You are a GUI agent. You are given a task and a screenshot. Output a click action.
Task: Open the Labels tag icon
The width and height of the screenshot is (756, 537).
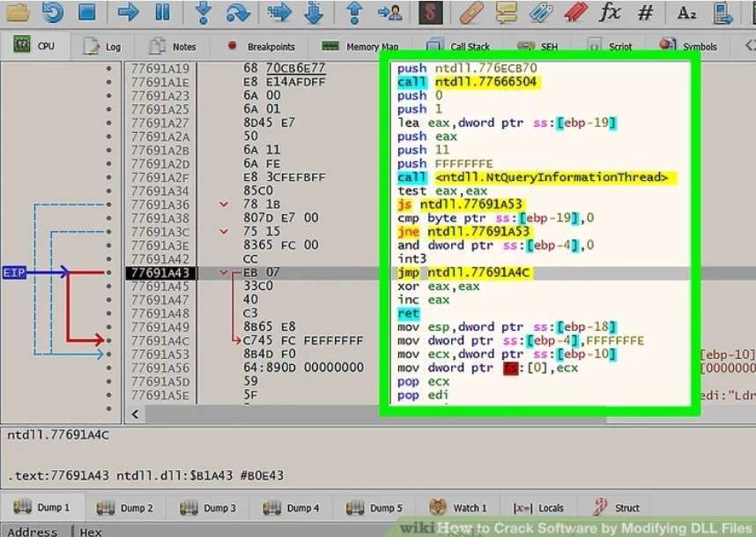pyautogui.click(x=541, y=12)
